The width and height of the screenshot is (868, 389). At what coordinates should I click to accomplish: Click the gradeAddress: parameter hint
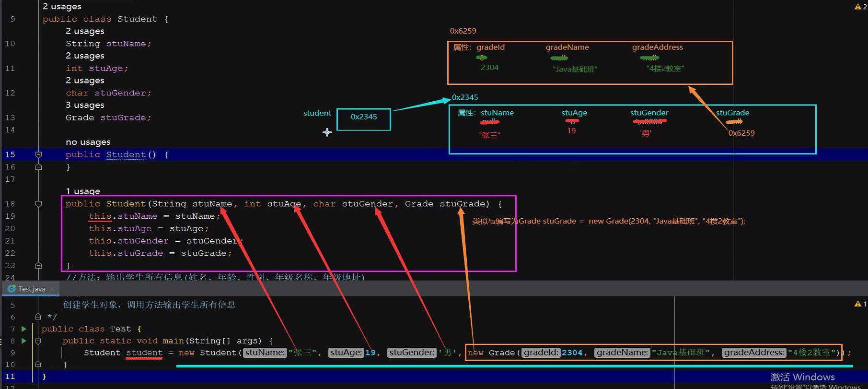[754, 353]
